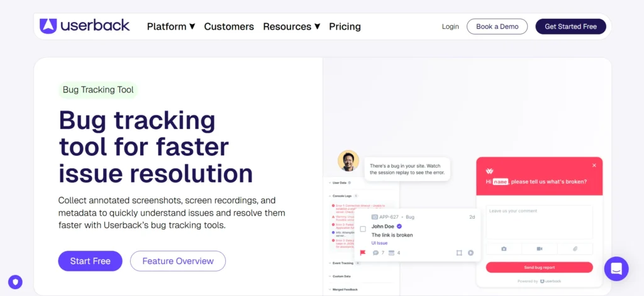Click the Userback logo in the header
The height and width of the screenshot is (296, 644).
[85, 26]
